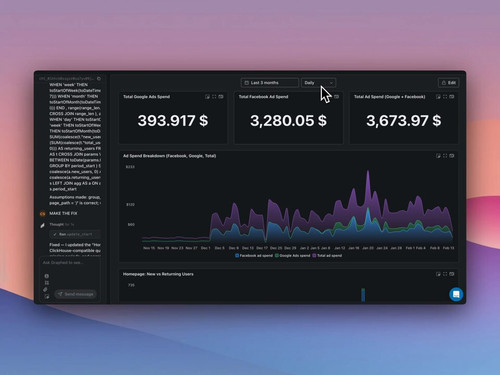This screenshot has width=500, height=375.
Task: Expand Total Google Ads Spend card to fullscreen
Action: [214, 97]
